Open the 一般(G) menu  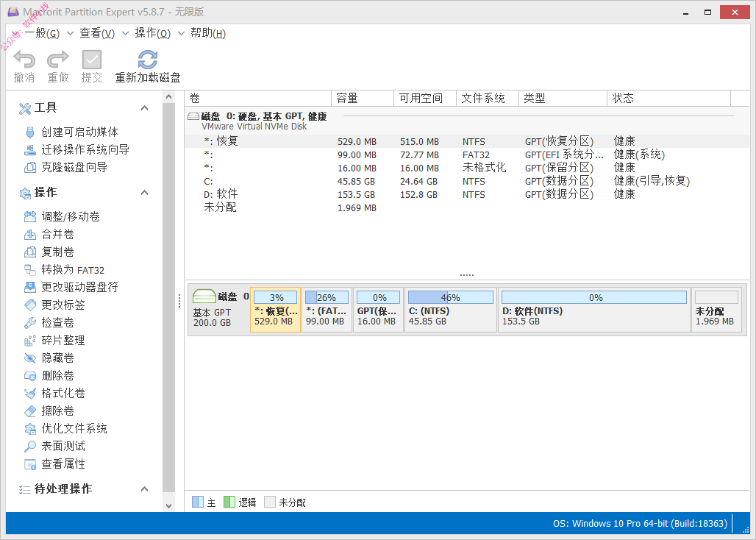coord(42,33)
